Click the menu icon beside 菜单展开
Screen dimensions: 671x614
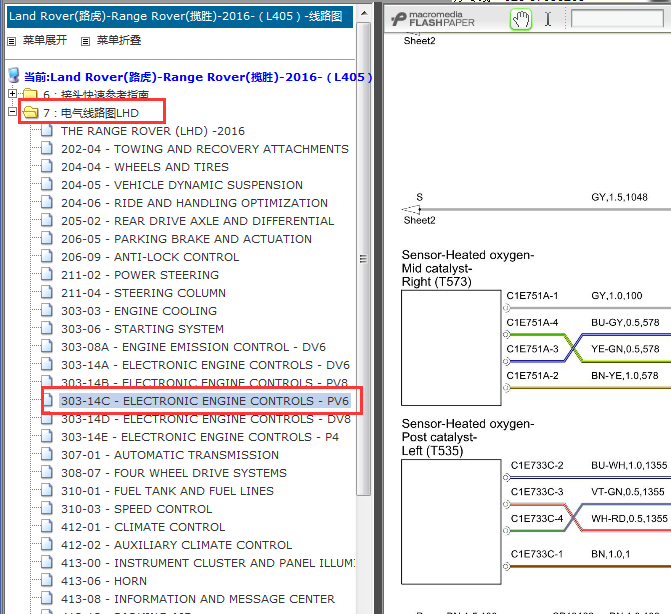click(x=12, y=41)
